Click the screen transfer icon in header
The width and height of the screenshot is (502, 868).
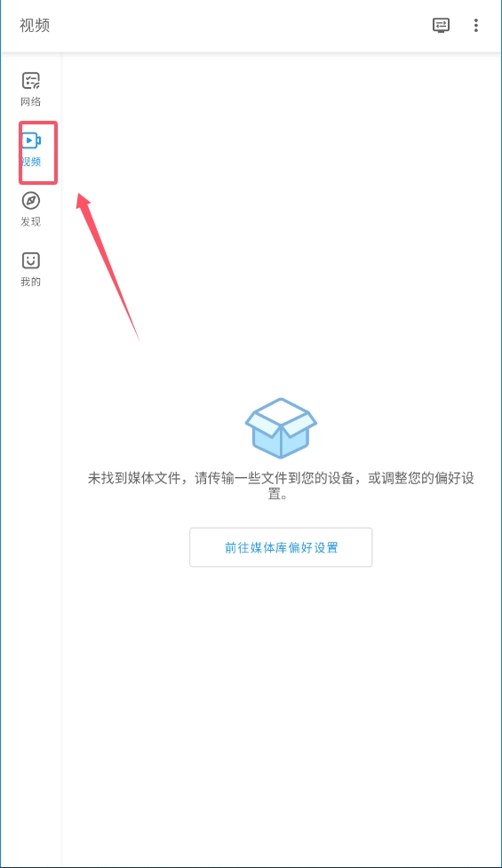coord(441,26)
